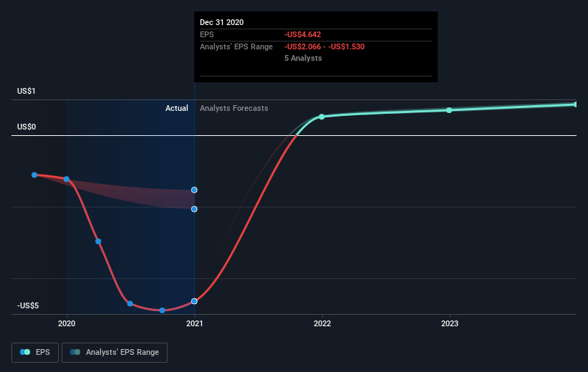Select the lower analysts' range point at 2021
Screen dimensions: 588x372
click(194, 209)
